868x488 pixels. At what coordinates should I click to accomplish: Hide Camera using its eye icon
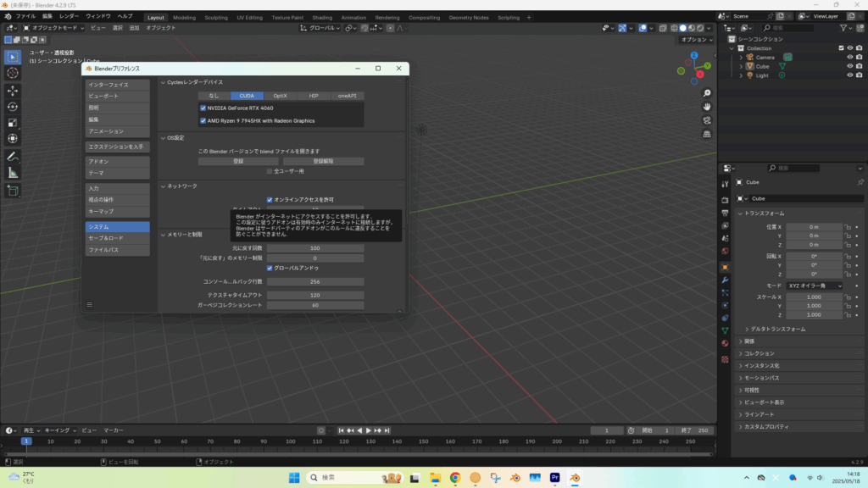pyautogui.click(x=850, y=58)
